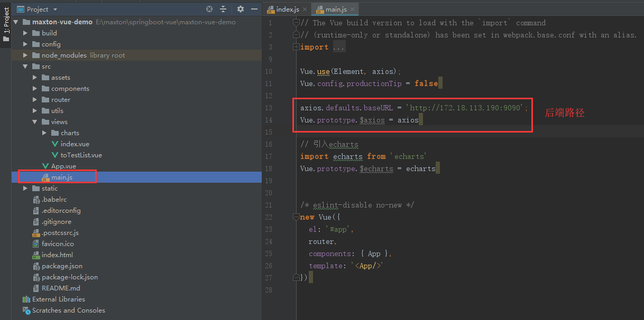Switch to the index.js editor tab
Image resolution: width=644 pixels, height=320 pixels.
pyautogui.click(x=288, y=10)
